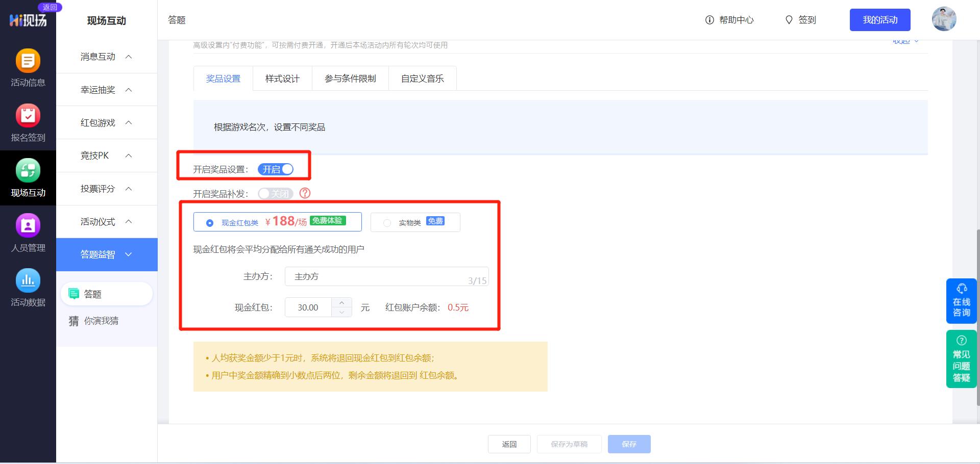This screenshot has width=980, height=464.
Task: Turn off the 开启奖品设置 switch
Action: (x=276, y=169)
